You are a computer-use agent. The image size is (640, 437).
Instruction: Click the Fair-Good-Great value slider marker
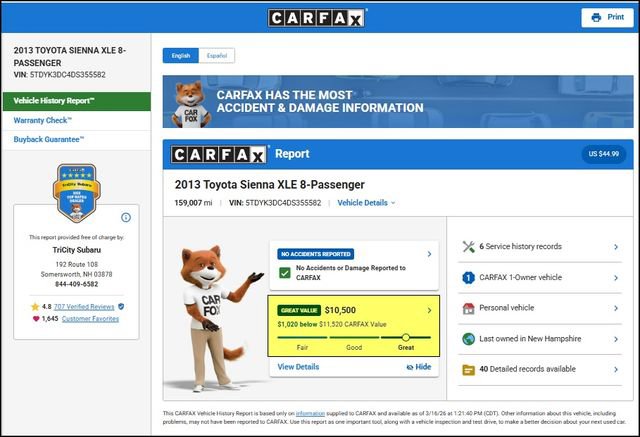[405, 338]
